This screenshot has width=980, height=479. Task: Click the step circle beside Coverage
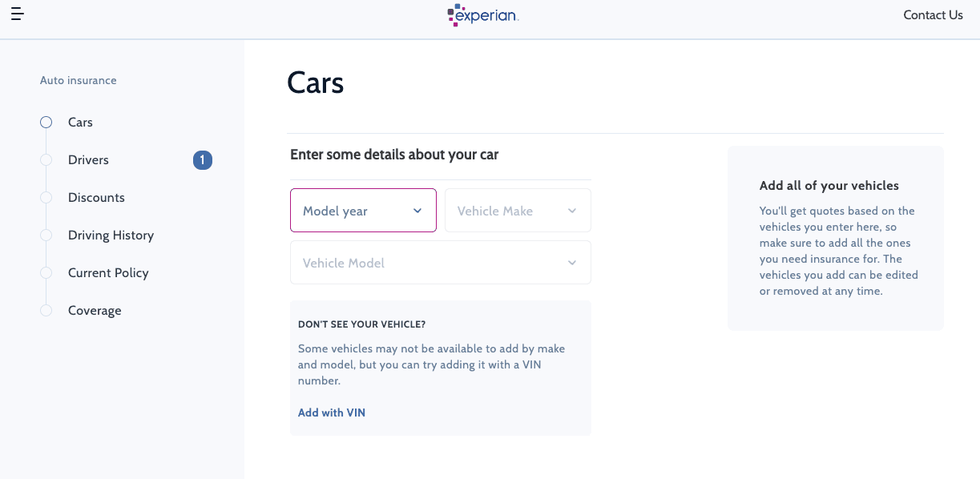coord(46,310)
